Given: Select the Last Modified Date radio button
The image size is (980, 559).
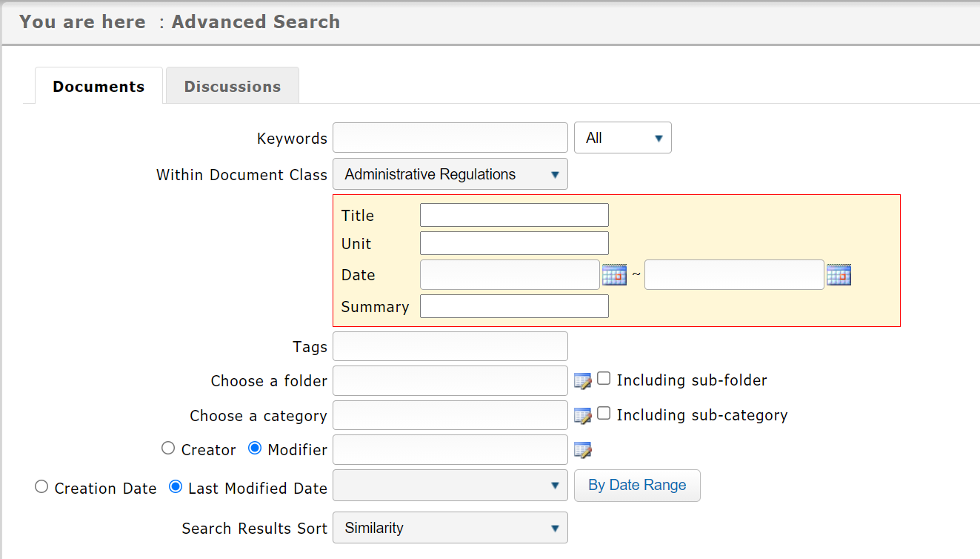Looking at the screenshot, I should pyautogui.click(x=176, y=487).
